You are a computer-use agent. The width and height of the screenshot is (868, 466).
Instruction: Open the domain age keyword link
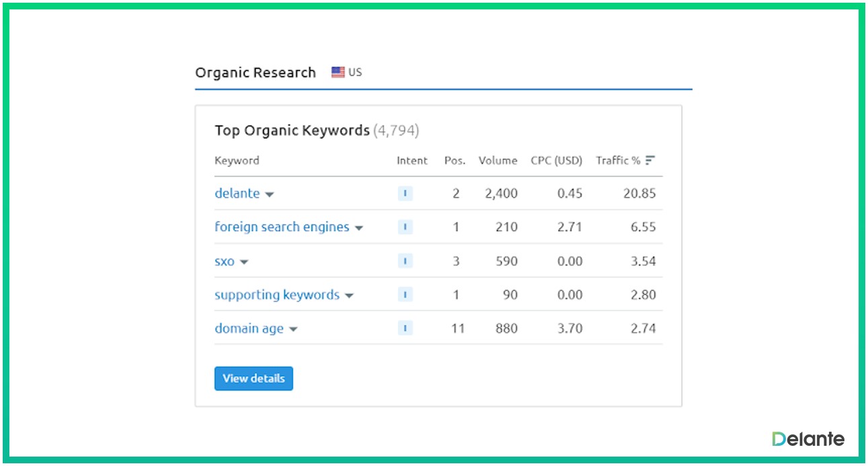pos(249,329)
